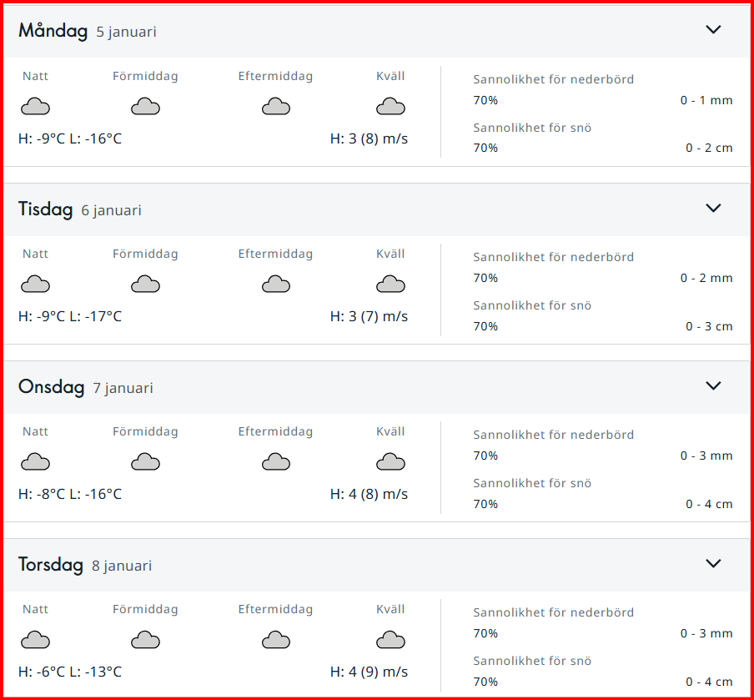Click Torsdag Kväll cloud icon

(390, 640)
